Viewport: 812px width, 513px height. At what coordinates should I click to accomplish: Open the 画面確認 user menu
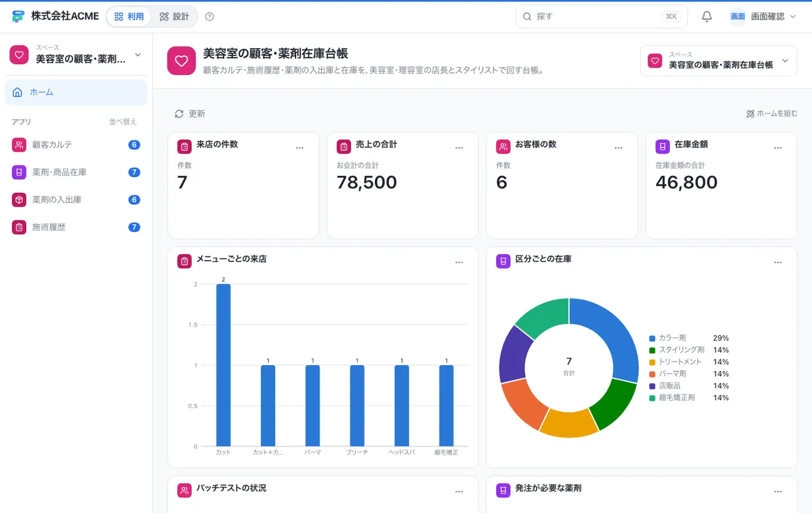click(763, 16)
